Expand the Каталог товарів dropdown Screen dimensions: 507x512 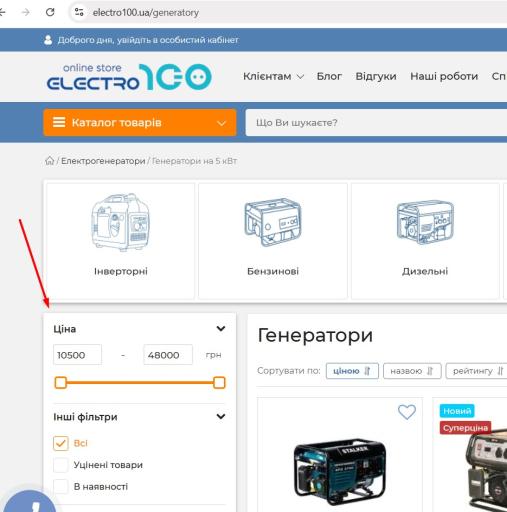point(221,123)
